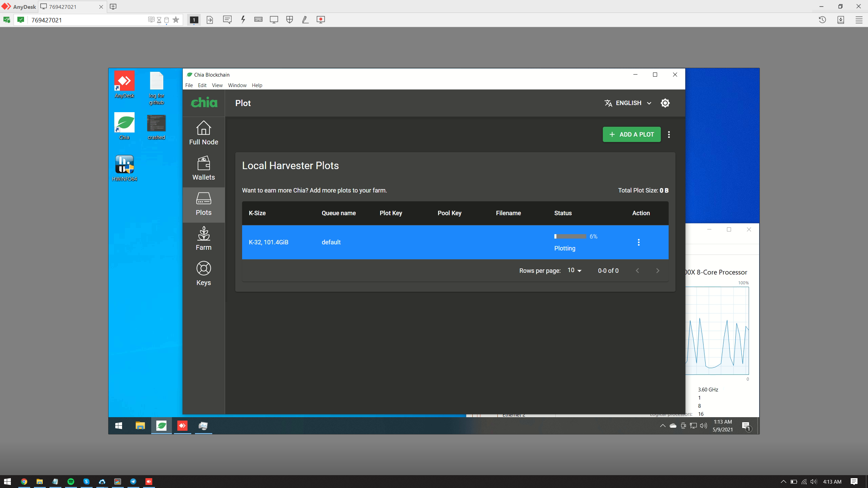
Task: Click Task Manager icon on remote taskbar
Action: [x=203, y=426]
